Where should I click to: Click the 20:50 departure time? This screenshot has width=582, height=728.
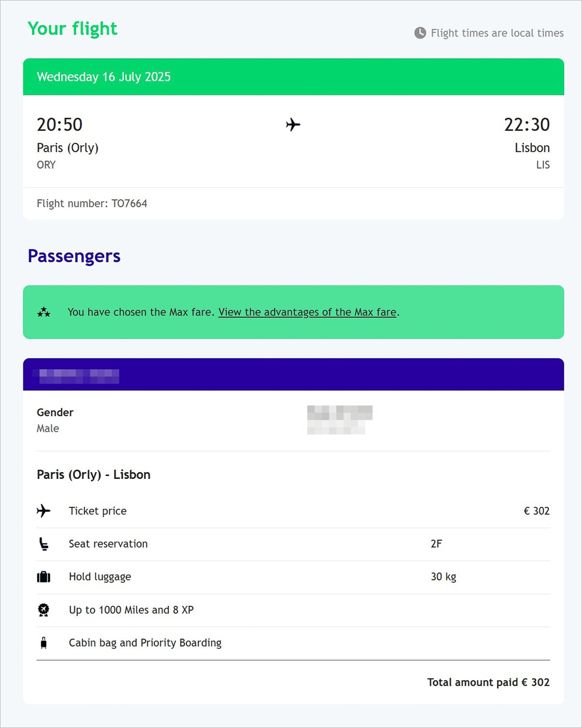(60, 125)
